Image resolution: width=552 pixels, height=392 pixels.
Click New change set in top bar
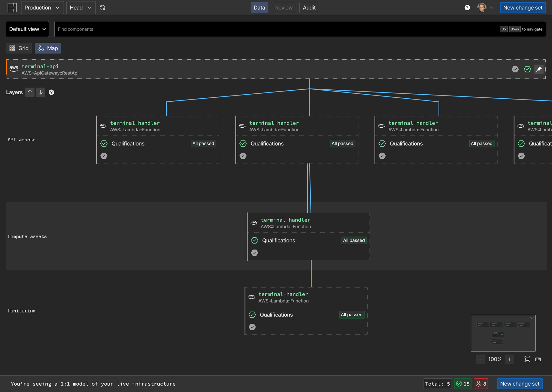click(523, 8)
